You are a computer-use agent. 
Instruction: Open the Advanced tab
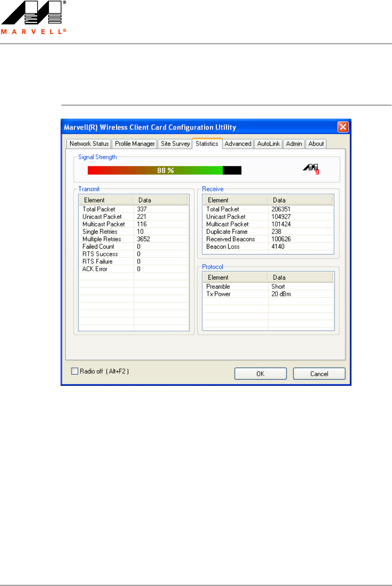tap(238, 144)
